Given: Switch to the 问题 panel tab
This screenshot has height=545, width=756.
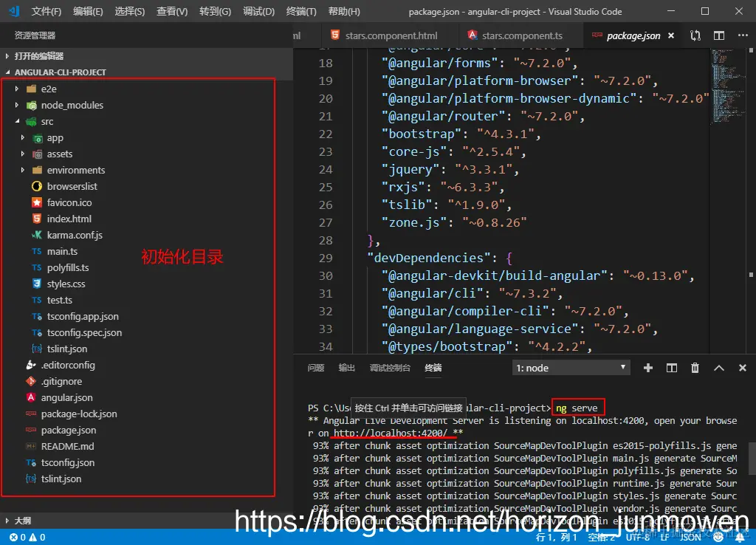Looking at the screenshot, I should (316, 368).
